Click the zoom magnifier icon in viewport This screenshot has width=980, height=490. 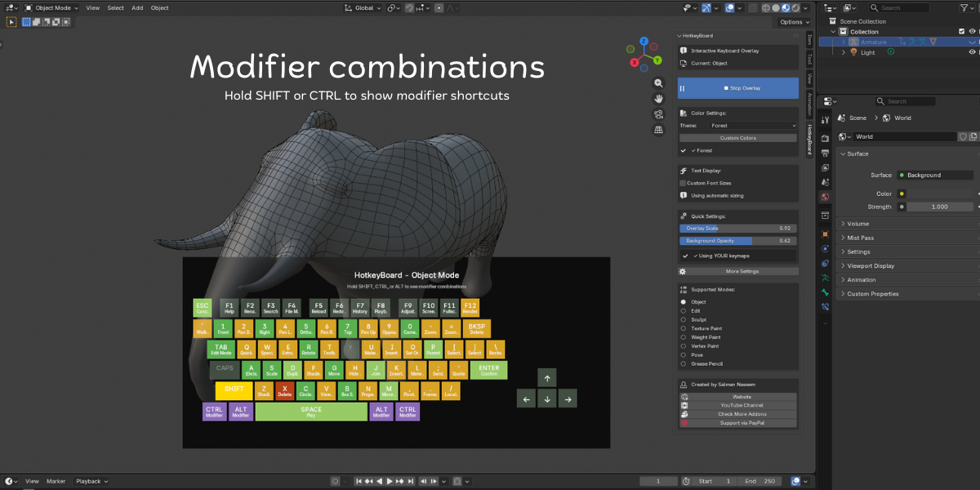tap(658, 83)
